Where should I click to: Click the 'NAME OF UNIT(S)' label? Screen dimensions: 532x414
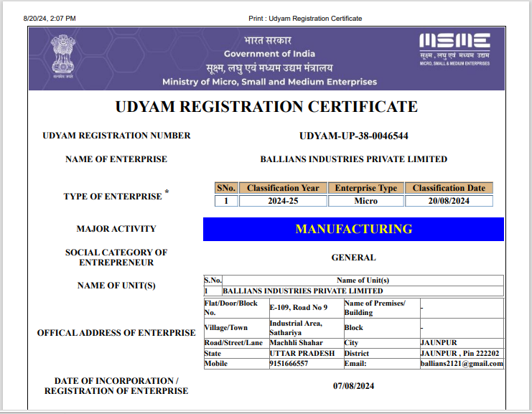(116, 286)
